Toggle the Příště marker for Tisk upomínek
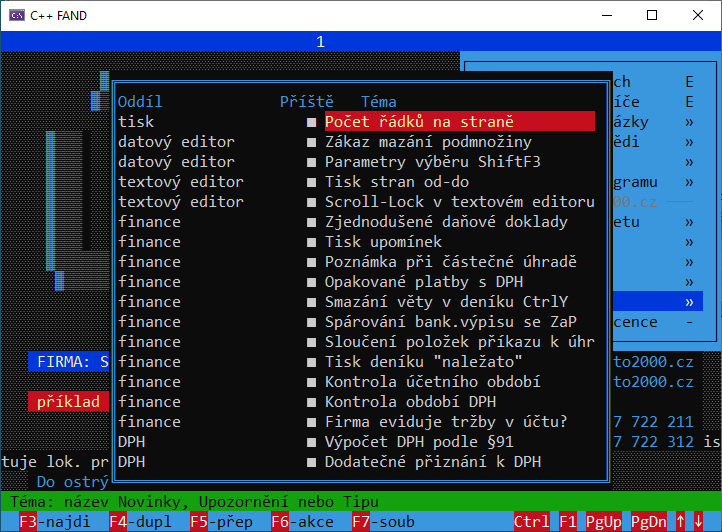Screen dimensions: 722x532 click(x=312, y=242)
